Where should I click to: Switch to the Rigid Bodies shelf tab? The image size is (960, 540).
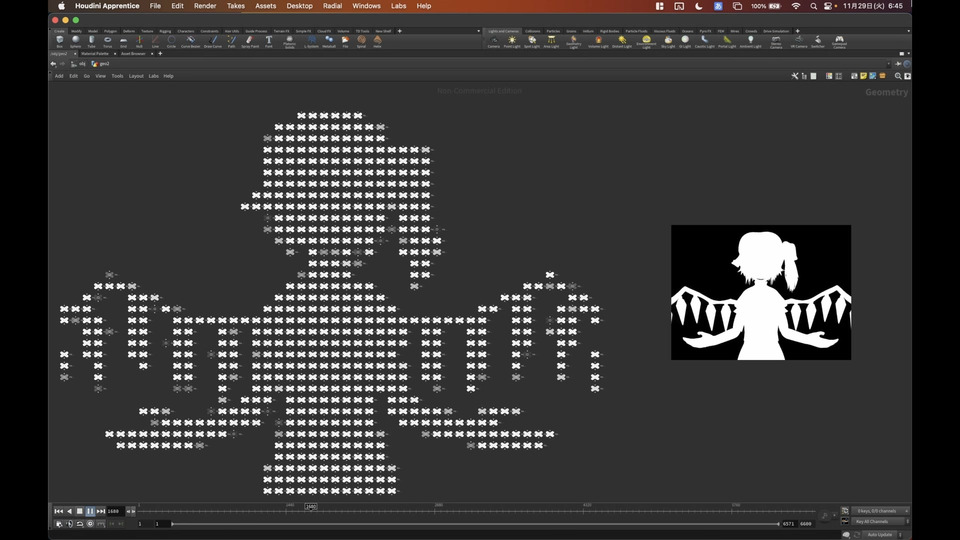(608, 31)
